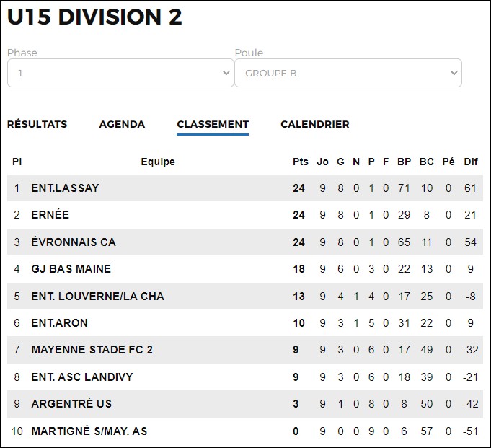The width and height of the screenshot is (491, 448).
Task: Open ARGENTRÉ US team entry
Action: 71,404
